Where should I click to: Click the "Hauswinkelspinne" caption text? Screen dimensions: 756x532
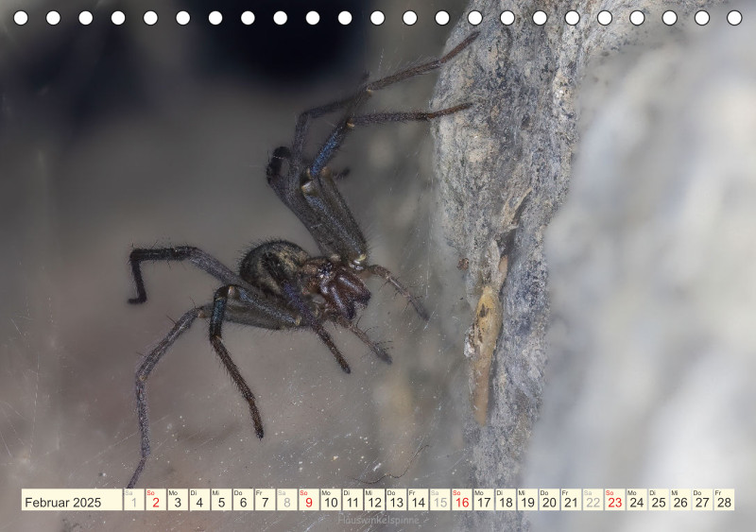pos(378,520)
